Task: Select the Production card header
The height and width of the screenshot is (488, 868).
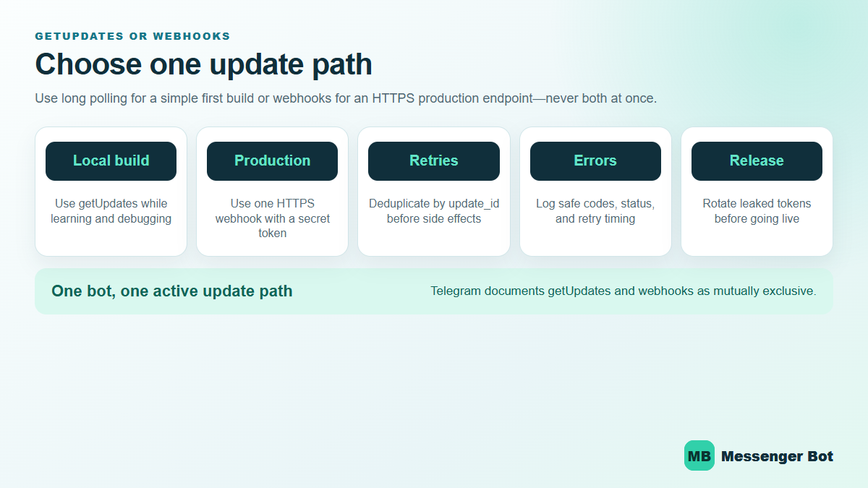Action: (x=272, y=160)
